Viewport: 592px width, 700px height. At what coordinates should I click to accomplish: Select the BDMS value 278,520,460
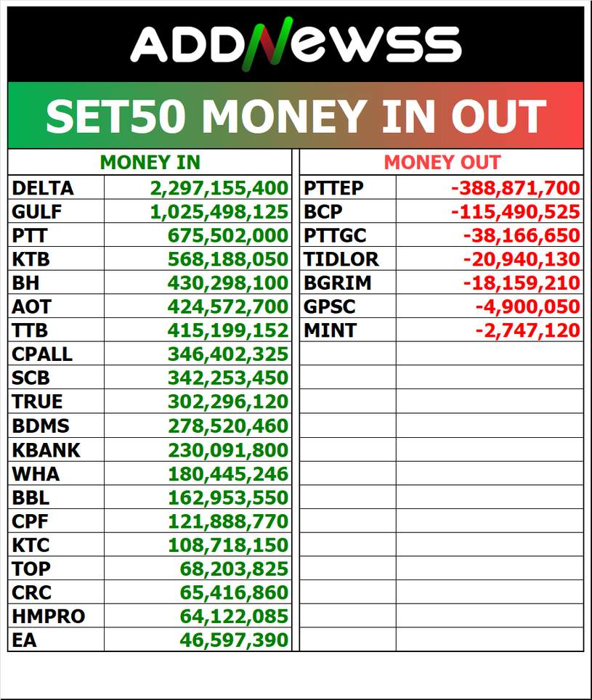tap(228, 426)
